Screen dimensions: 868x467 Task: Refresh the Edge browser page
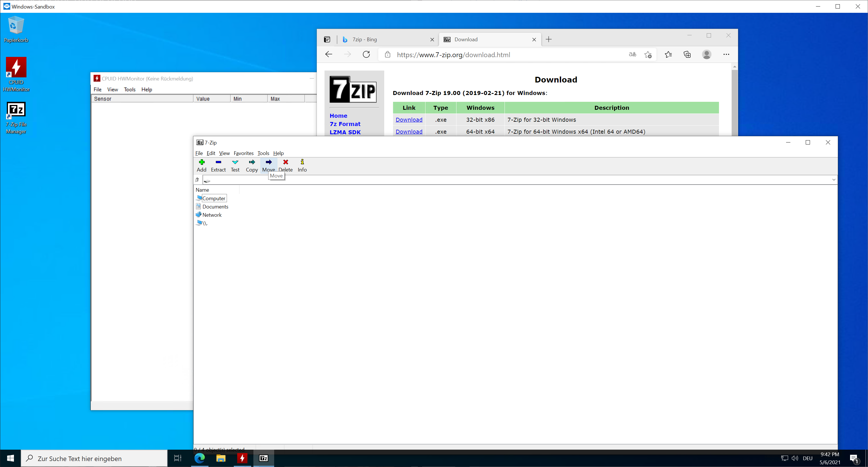pos(366,55)
